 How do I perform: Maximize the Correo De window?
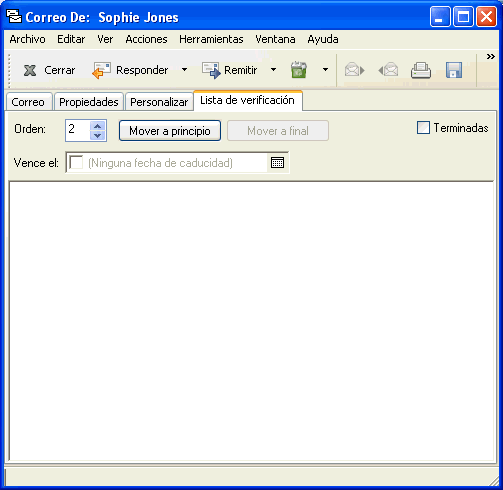(x=463, y=16)
